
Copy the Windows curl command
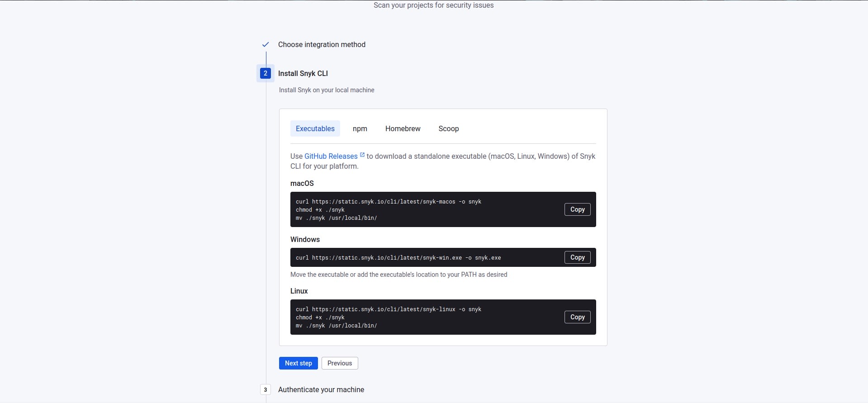[x=578, y=257]
